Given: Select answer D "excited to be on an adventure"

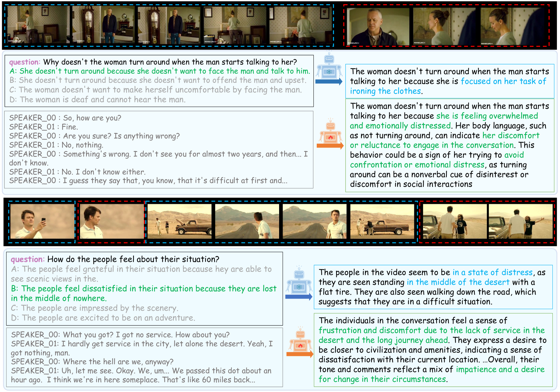Looking at the screenshot, I should pyautogui.click(x=103, y=318).
